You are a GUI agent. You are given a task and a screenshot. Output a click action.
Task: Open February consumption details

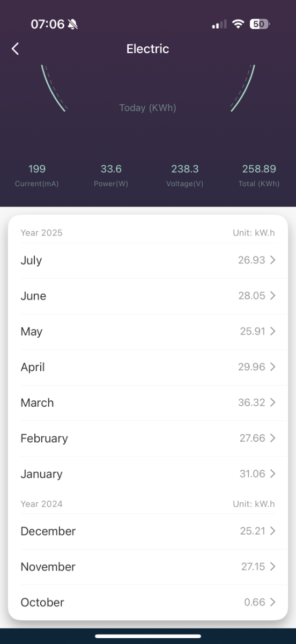148,438
